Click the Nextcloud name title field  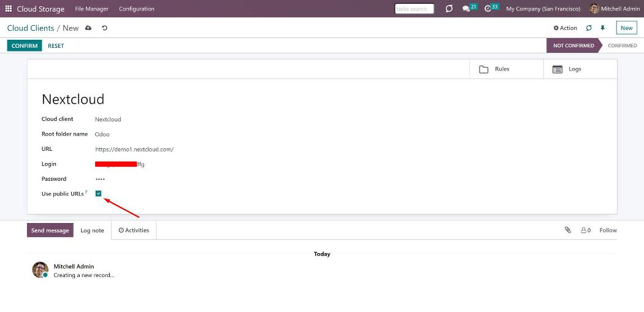pyautogui.click(x=73, y=99)
